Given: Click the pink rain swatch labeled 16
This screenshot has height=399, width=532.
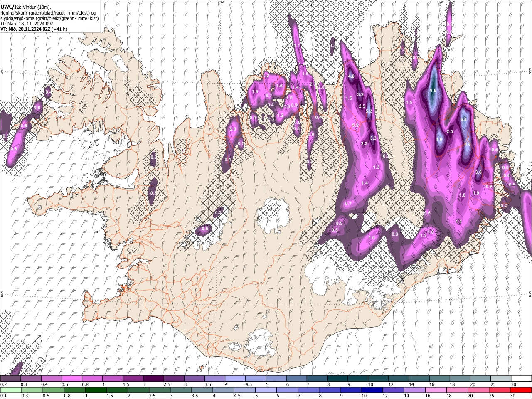Looking at the screenshot, I should pos(436,390).
